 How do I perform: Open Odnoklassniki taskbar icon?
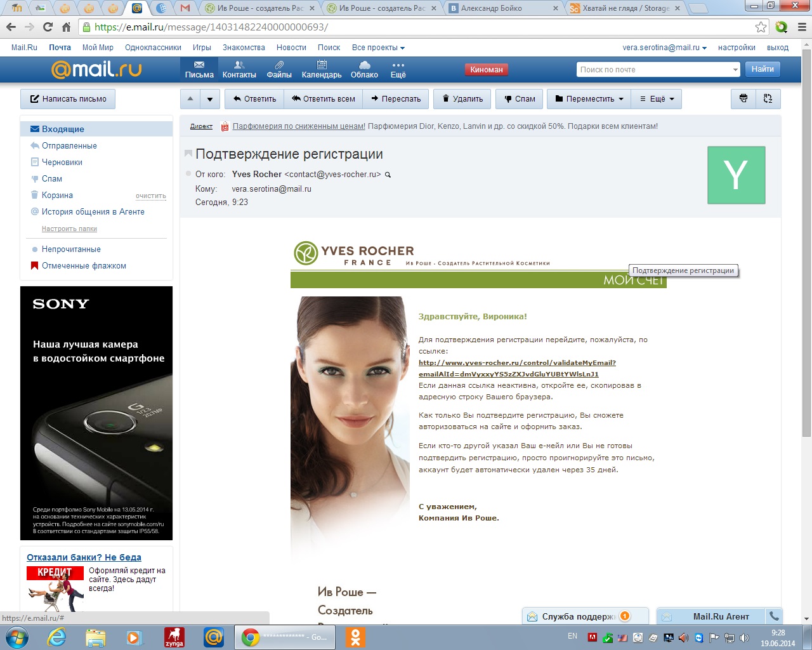[x=355, y=637]
